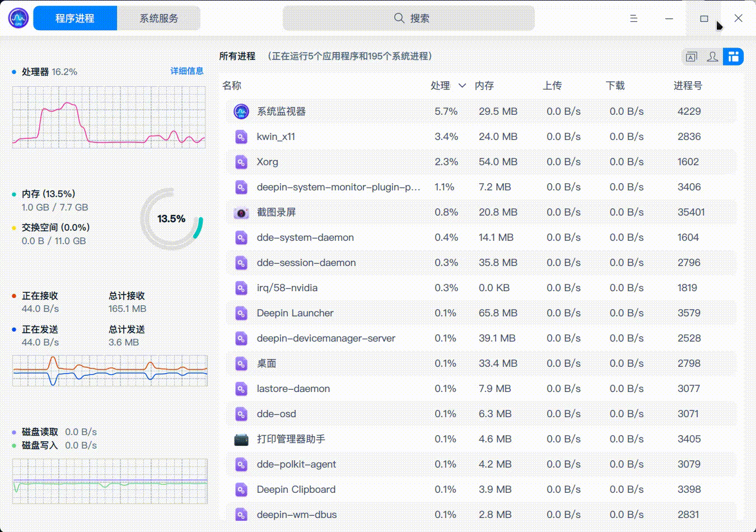Sort processes by the 进程号 column header
The image size is (756, 532).
[x=687, y=86]
